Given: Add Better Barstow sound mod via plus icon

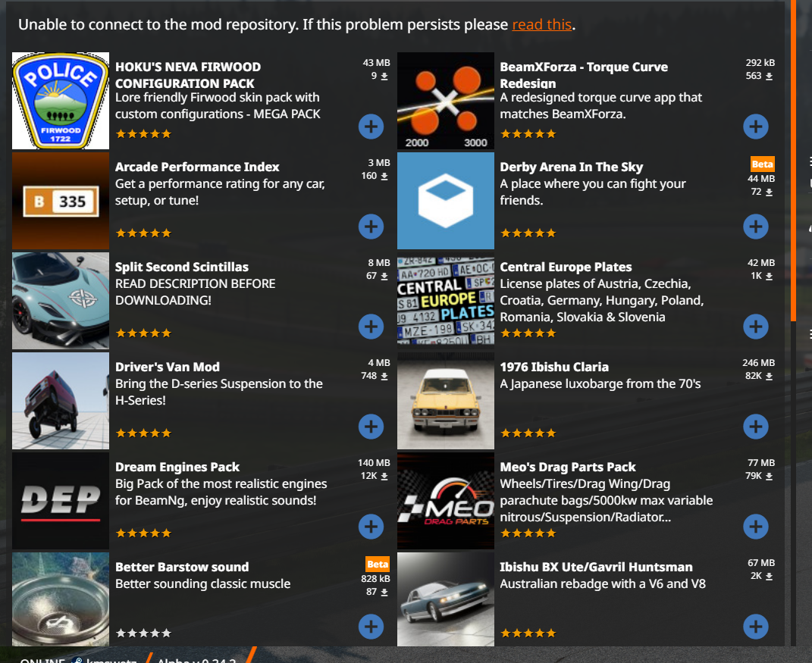Looking at the screenshot, I should 371,627.
